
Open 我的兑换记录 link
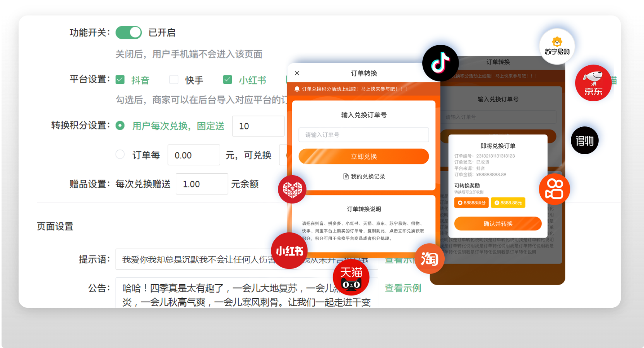point(364,176)
